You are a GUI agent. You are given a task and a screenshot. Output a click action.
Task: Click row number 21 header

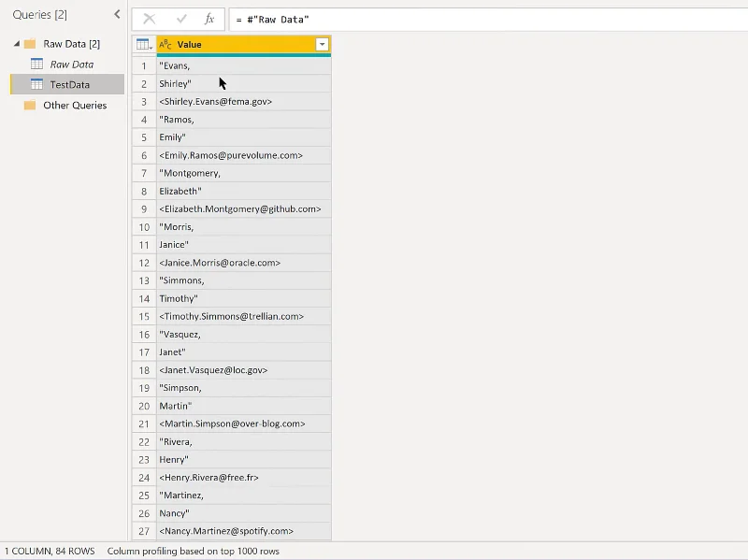click(x=144, y=424)
